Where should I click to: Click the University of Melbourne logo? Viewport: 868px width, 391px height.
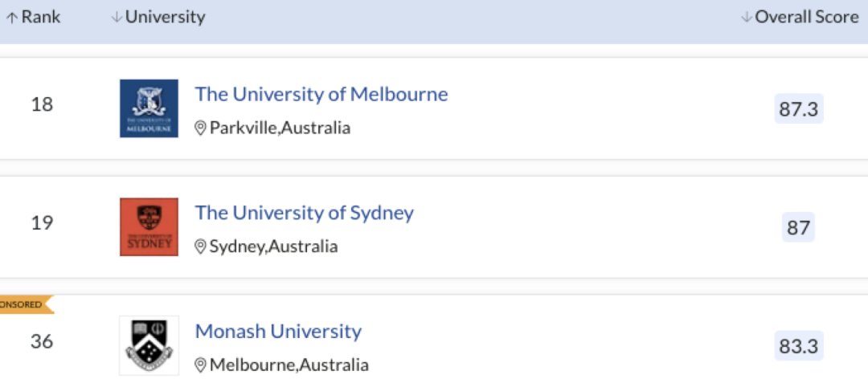tap(149, 108)
